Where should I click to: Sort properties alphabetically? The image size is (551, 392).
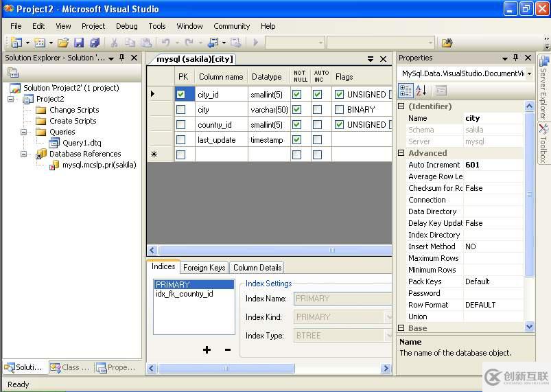(x=421, y=91)
